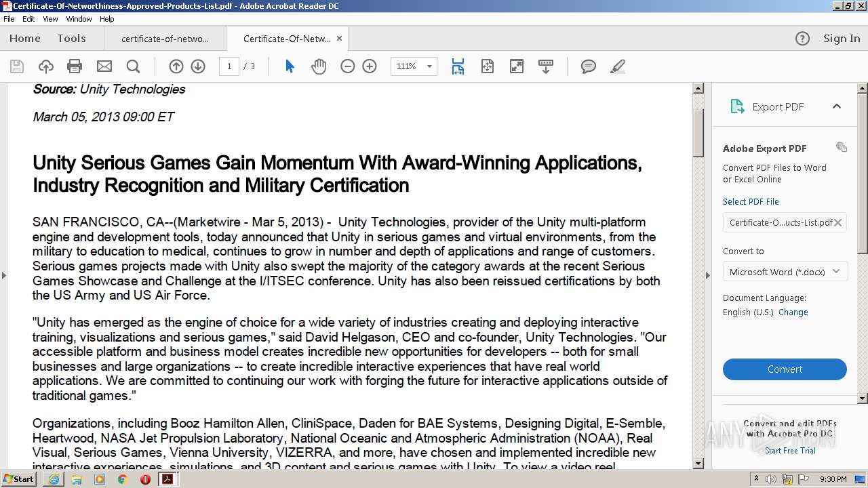
Task: Select the Highlight pen tool
Action: 617,66
